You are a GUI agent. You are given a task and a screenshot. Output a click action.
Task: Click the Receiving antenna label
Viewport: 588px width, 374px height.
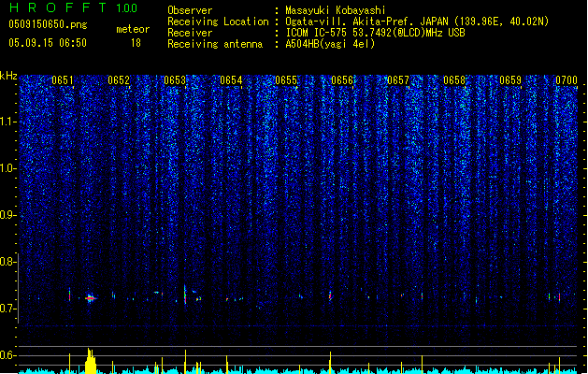[x=215, y=44]
